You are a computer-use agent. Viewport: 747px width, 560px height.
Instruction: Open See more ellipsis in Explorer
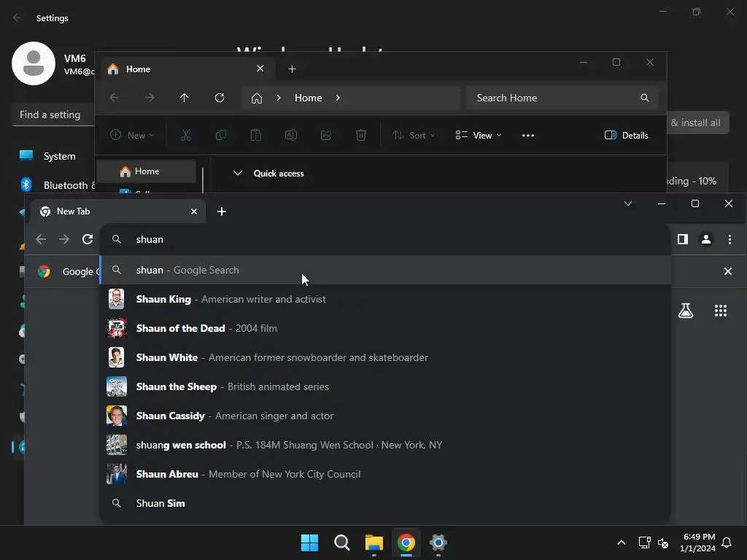(x=528, y=135)
